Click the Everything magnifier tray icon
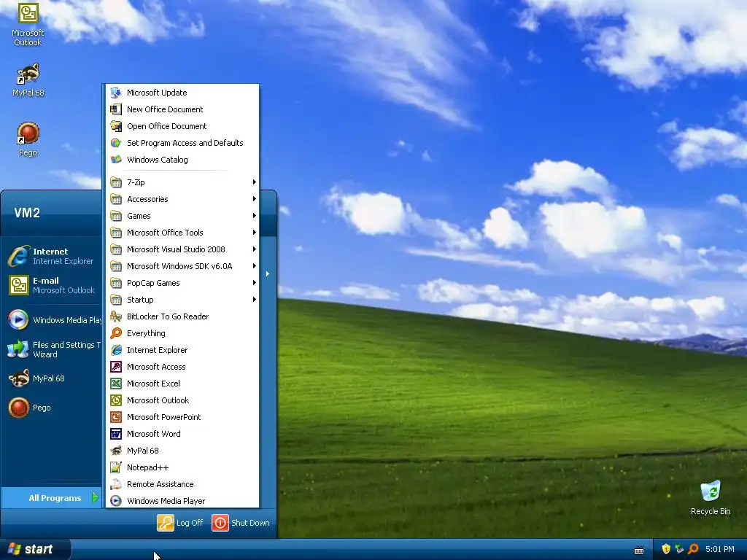The width and height of the screenshot is (747, 560). 693,549
